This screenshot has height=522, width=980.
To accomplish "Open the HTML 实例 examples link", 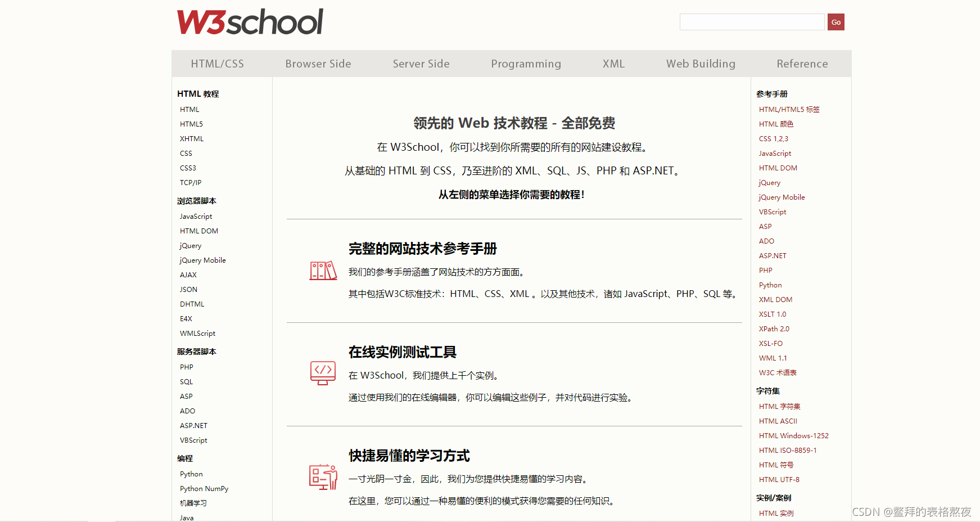I will (776, 514).
